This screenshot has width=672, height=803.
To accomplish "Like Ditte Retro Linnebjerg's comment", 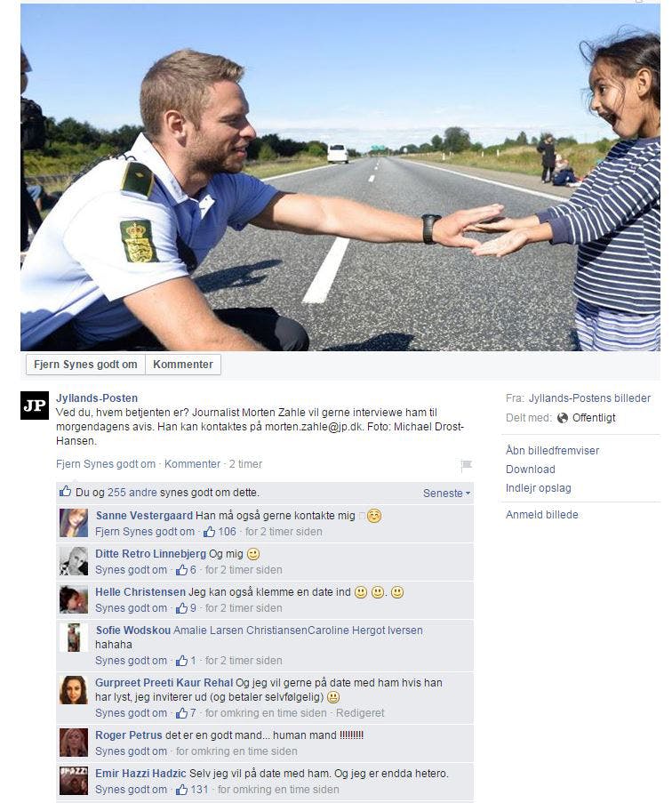I will pos(131,569).
